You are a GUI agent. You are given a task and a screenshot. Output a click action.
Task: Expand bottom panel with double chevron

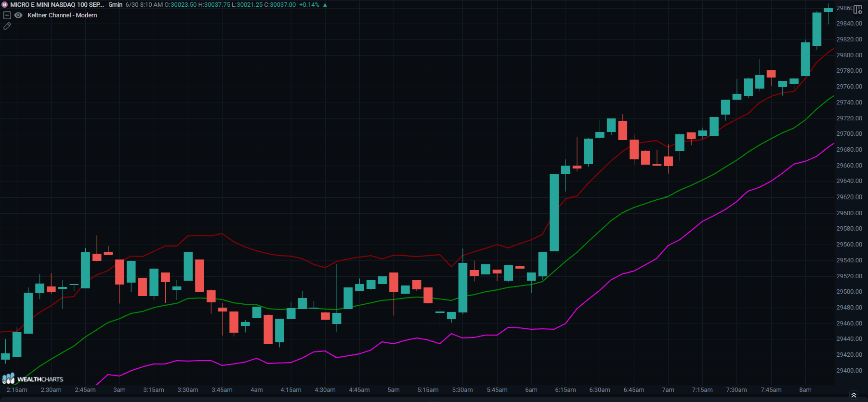point(854,395)
